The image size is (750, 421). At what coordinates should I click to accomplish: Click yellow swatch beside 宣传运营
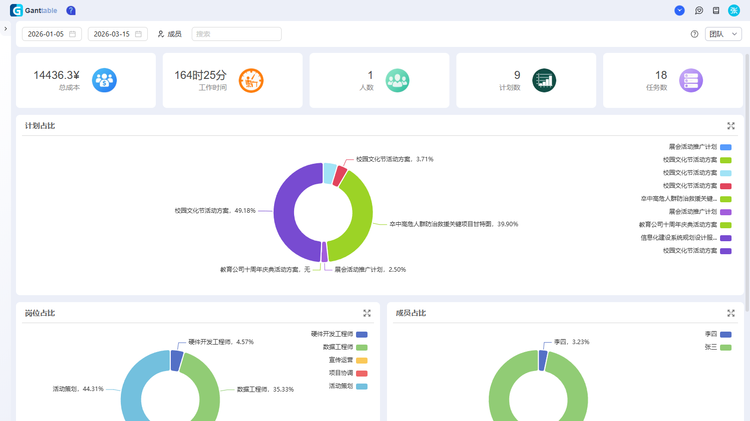tap(362, 360)
